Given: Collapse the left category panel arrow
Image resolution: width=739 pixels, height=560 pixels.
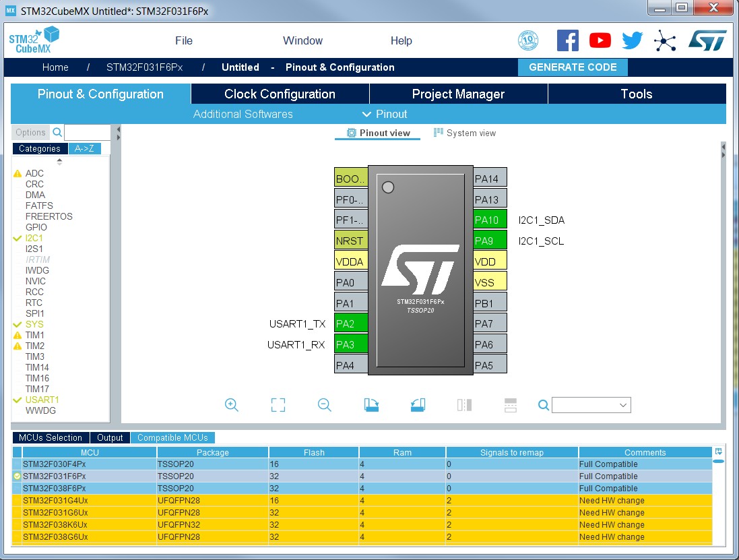Looking at the screenshot, I should point(119,129).
